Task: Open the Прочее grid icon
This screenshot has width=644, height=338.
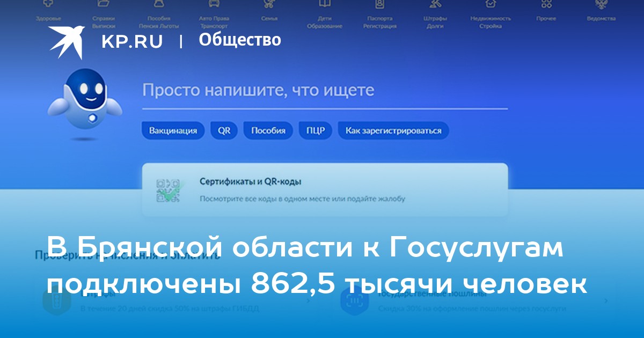Action: point(546,4)
